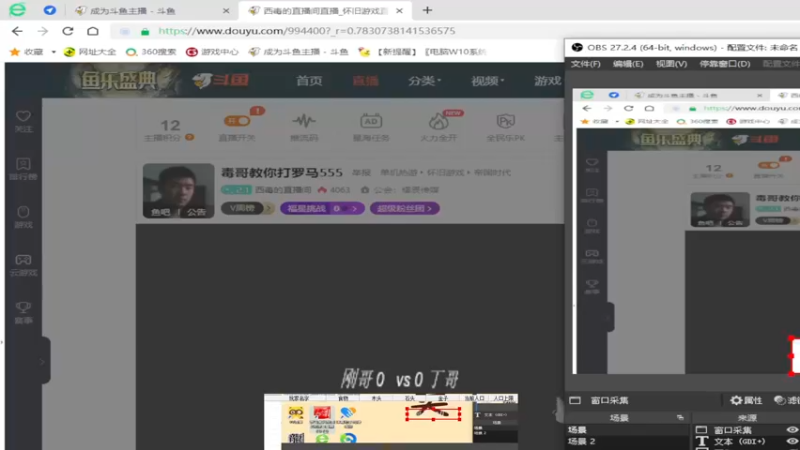Image resolution: width=800 pixels, height=450 pixels.
Task: Open the 游戏 nav link
Action: (x=547, y=81)
